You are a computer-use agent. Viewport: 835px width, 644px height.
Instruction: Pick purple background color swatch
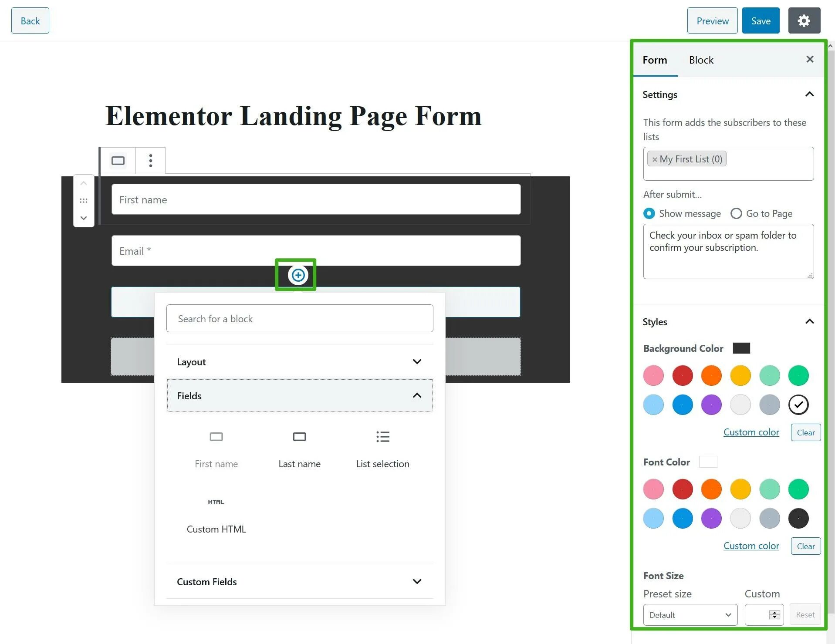[x=711, y=405]
